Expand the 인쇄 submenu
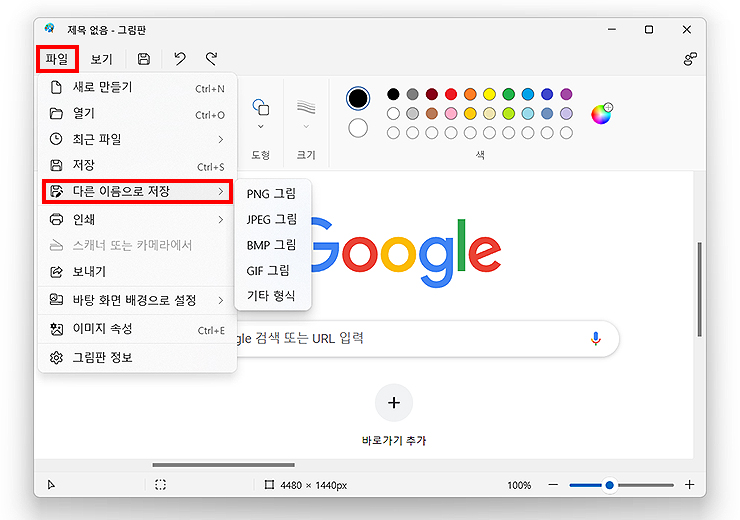Viewport: 740px width, 520px height. coord(137,219)
